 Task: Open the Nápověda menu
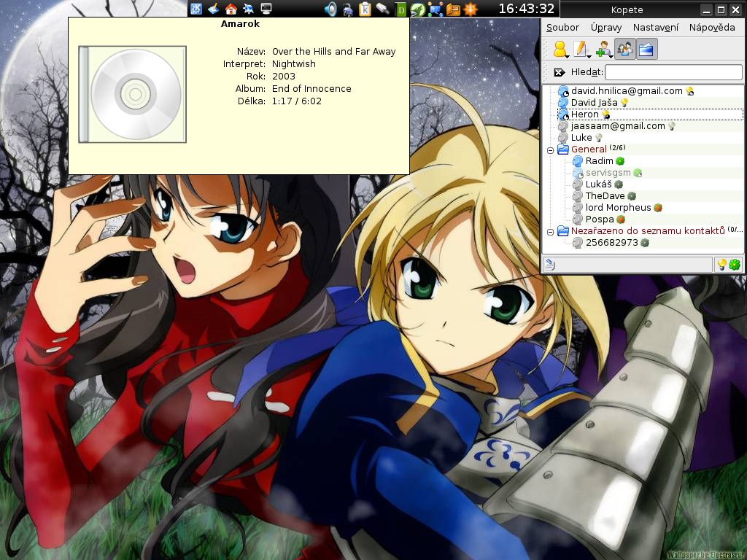click(x=712, y=28)
